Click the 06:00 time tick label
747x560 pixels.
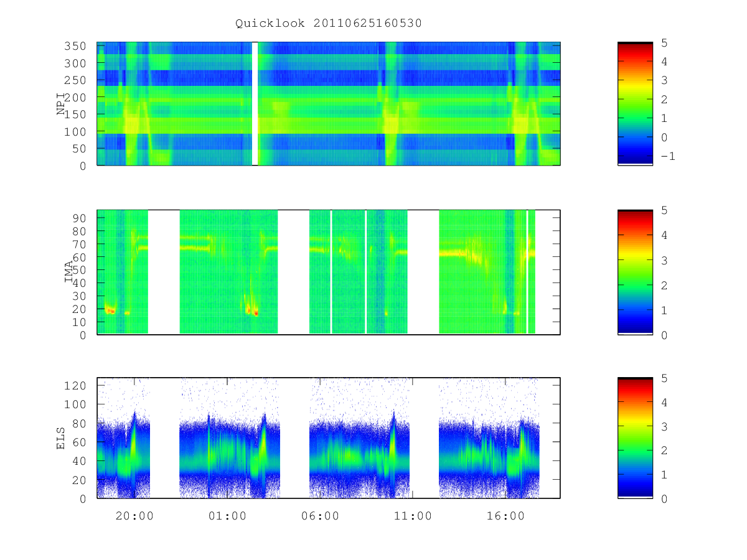click(320, 516)
